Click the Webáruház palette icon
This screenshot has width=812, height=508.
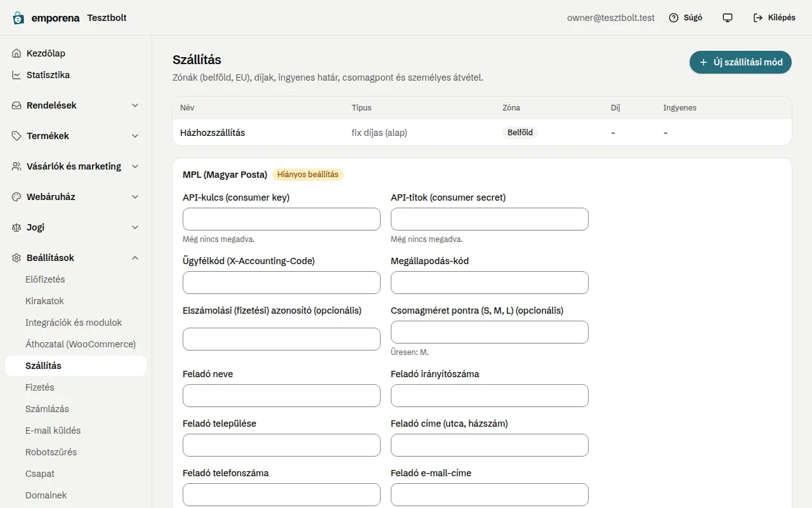click(x=16, y=197)
